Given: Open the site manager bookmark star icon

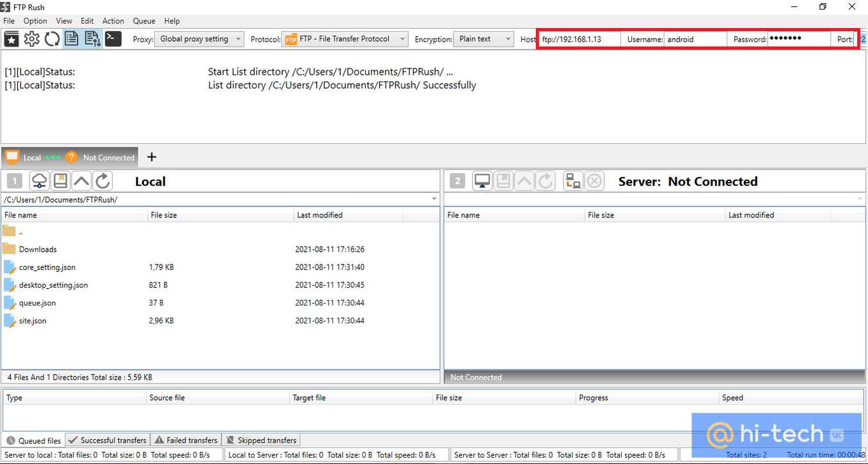Looking at the screenshot, I should click(x=12, y=39).
